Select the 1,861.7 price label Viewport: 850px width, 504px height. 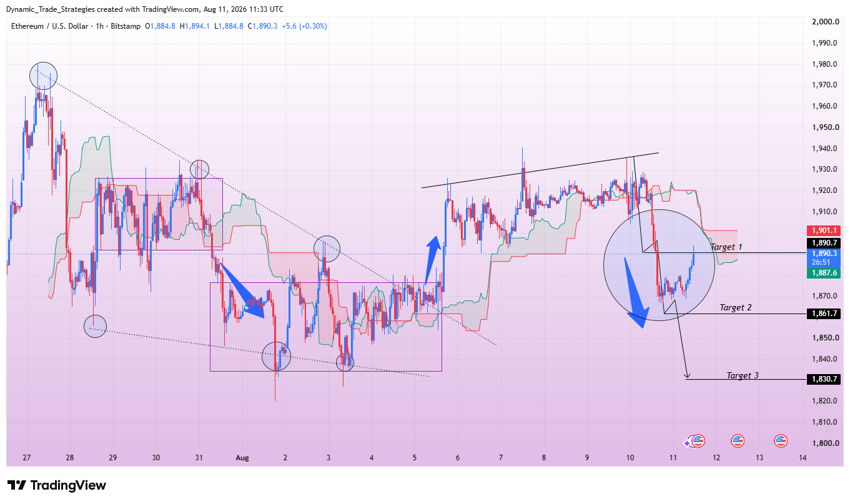tap(825, 314)
